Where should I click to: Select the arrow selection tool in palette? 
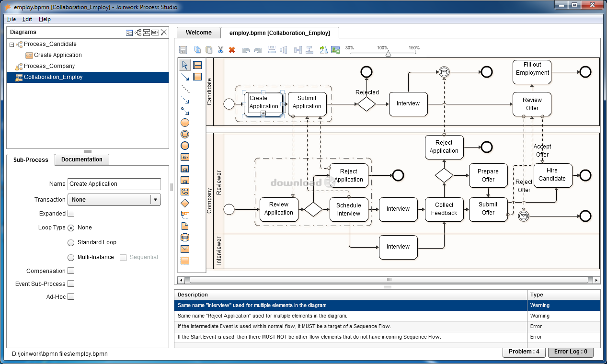click(x=185, y=65)
